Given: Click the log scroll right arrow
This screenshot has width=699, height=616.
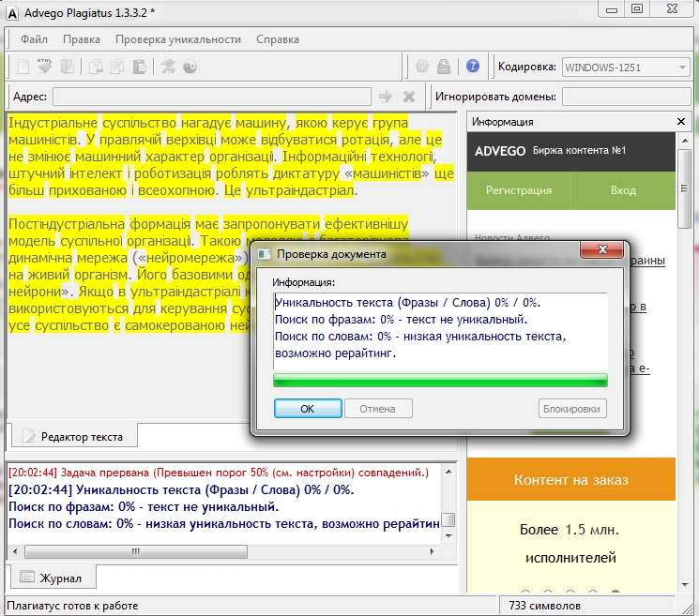Looking at the screenshot, I should point(432,551).
